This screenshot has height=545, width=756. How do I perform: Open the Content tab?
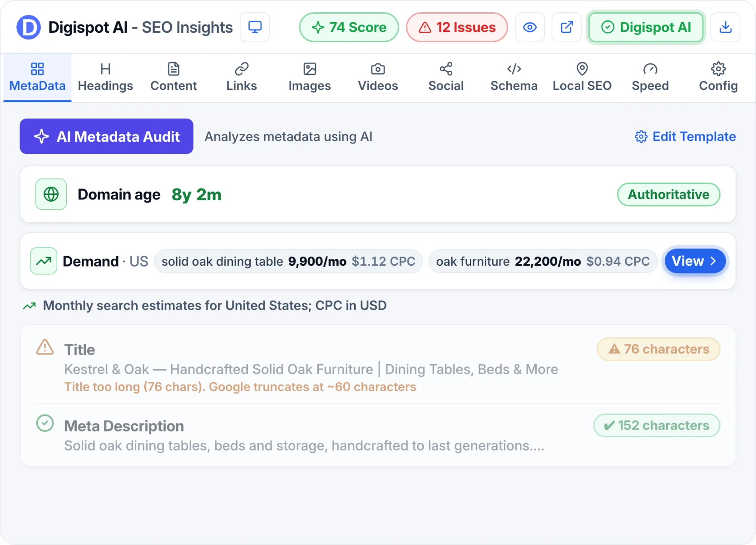click(173, 78)
